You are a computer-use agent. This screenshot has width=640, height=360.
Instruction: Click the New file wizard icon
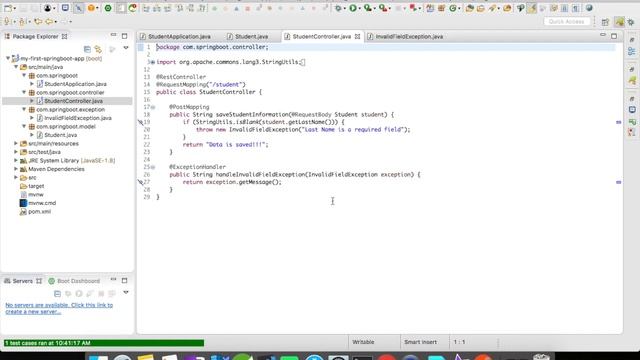pyautogui.click(x=7, y=8)
